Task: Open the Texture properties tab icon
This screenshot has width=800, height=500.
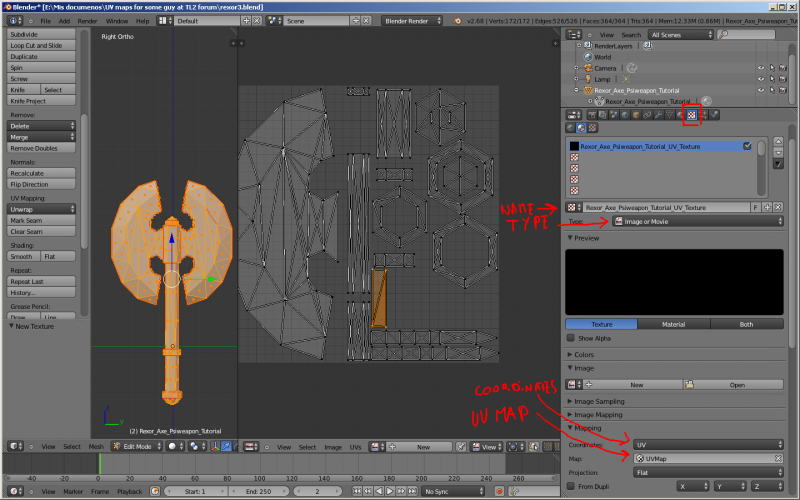Action: (x=690, y=115)
